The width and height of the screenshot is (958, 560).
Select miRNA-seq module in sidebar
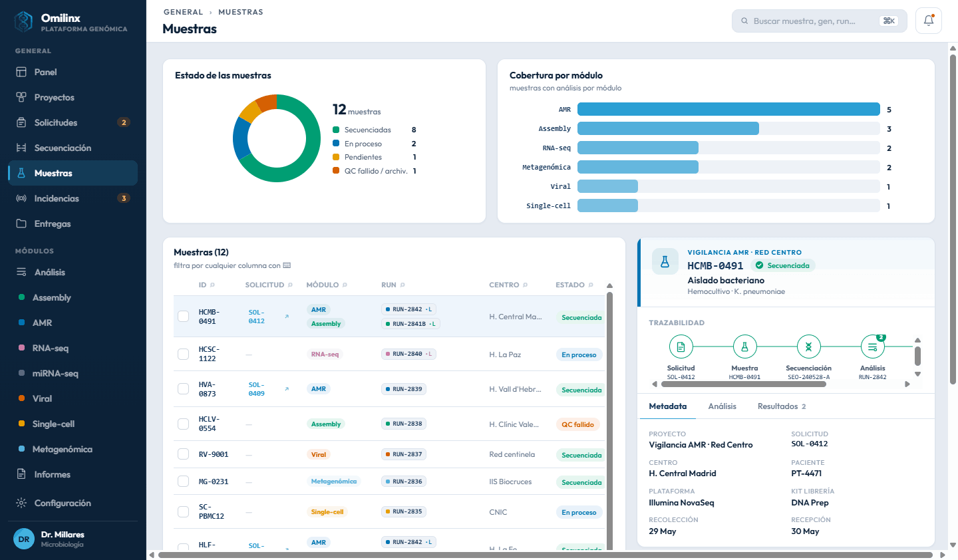coord(73,373)
